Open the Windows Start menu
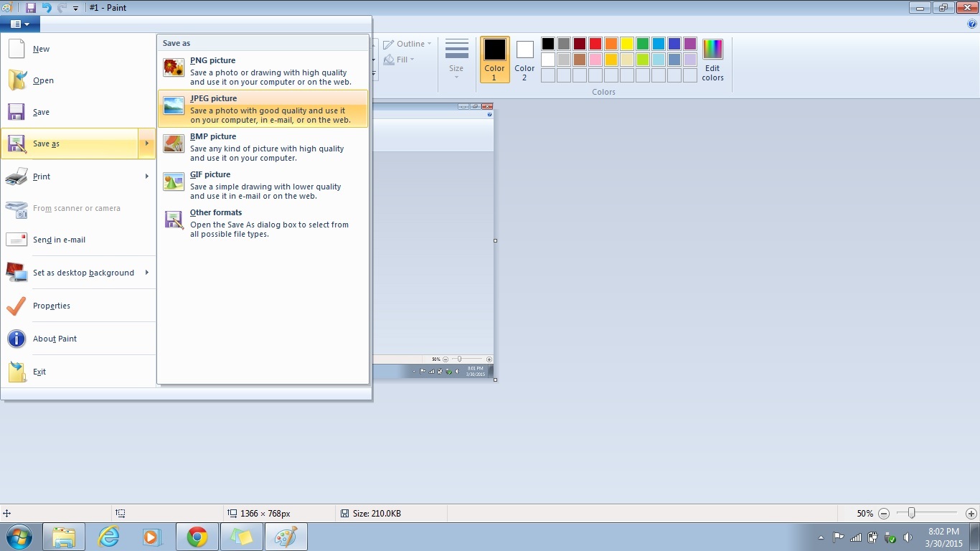 tap(19, 537)
